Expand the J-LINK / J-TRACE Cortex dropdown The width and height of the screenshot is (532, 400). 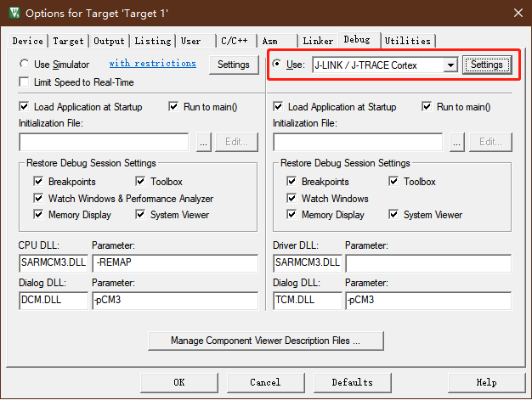[x=450, y=65]
